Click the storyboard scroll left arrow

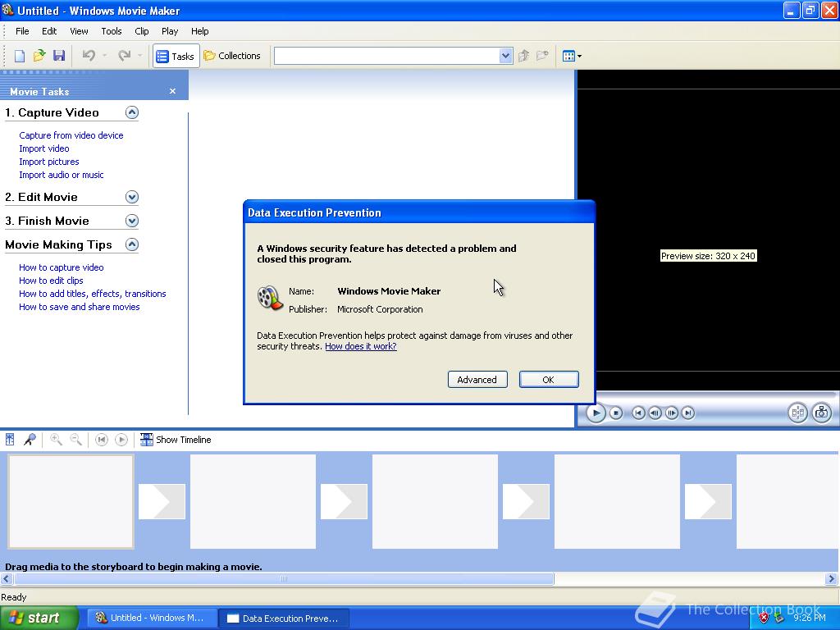[7, 578]
